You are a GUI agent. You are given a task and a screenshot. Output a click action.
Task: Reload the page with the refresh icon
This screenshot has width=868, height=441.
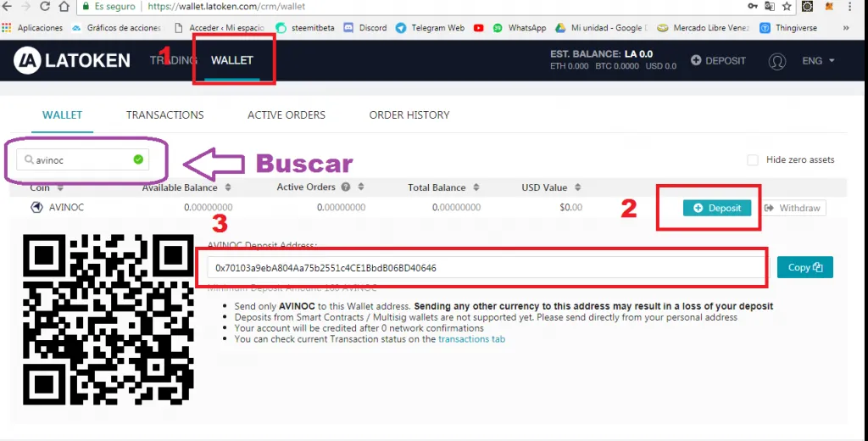click(45, 7)
